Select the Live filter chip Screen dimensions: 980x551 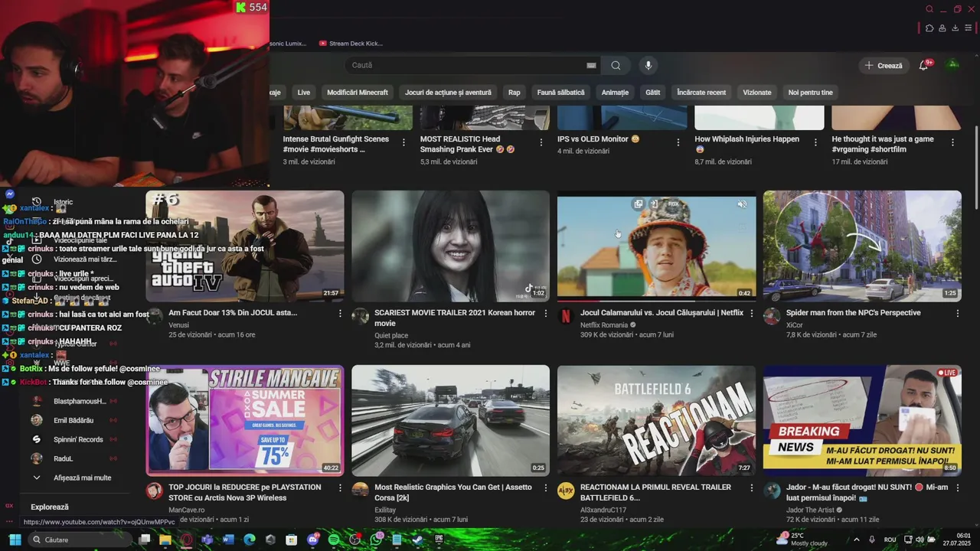[x=304, y=93]
